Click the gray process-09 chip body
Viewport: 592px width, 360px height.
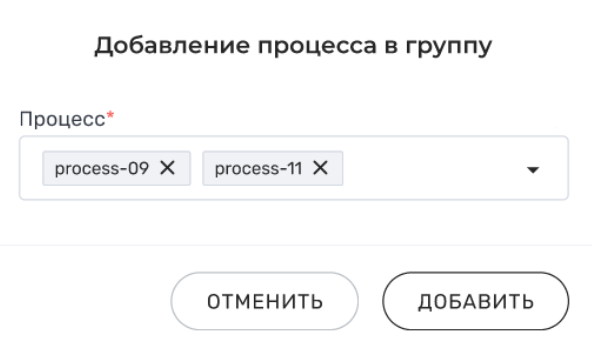[x=116, y=168]
